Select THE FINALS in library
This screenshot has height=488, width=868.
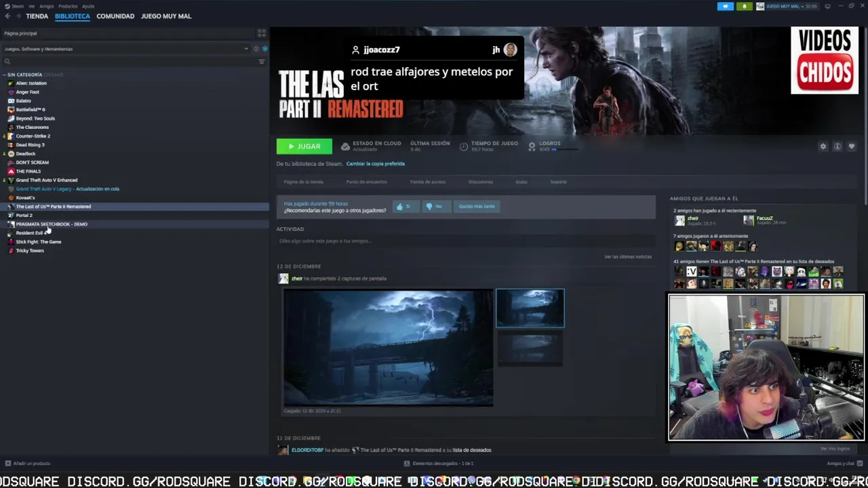[x=28, y=171]
